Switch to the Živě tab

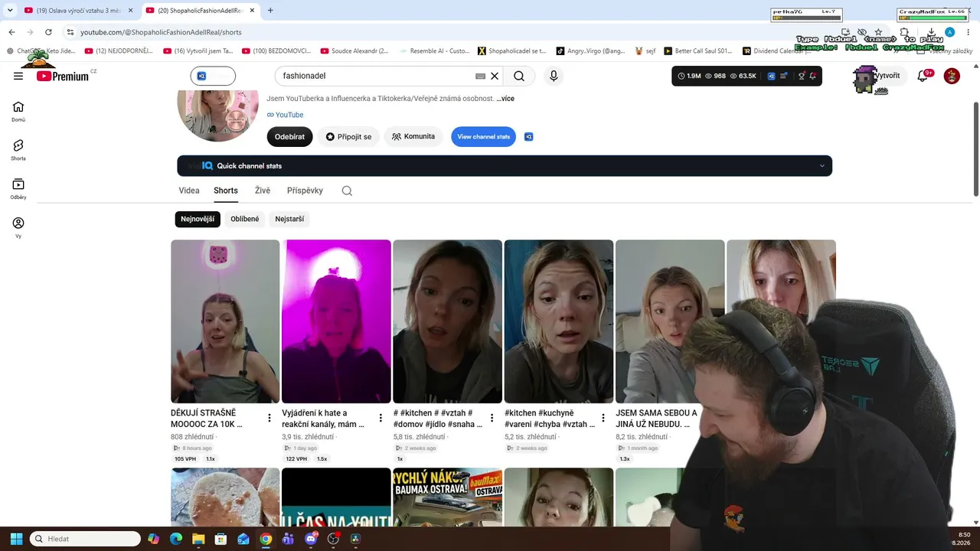pos(263,191)
